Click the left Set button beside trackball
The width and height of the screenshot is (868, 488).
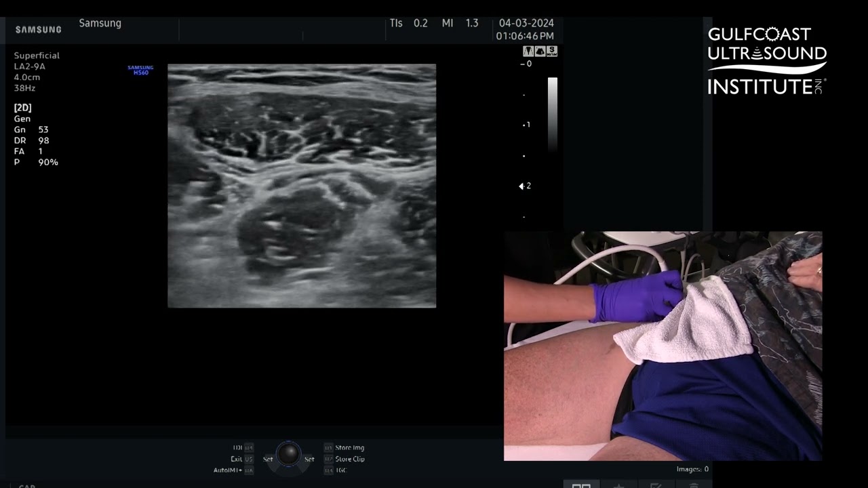268,459
